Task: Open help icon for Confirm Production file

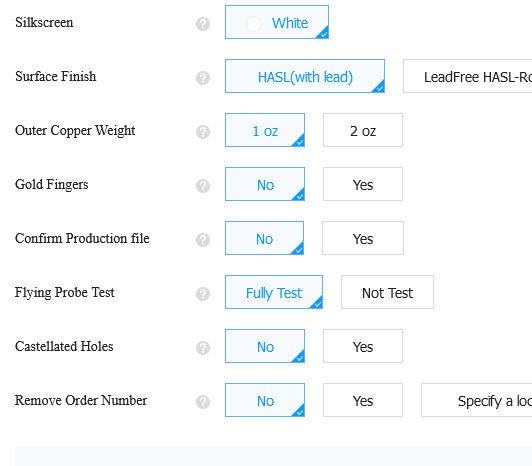Action: pos(203,240)
